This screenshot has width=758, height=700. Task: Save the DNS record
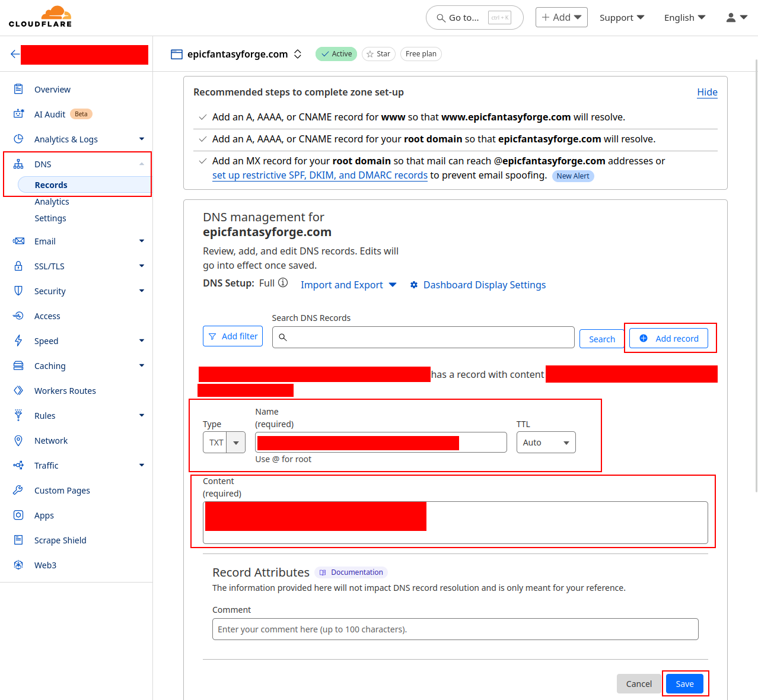click(684, 684)
